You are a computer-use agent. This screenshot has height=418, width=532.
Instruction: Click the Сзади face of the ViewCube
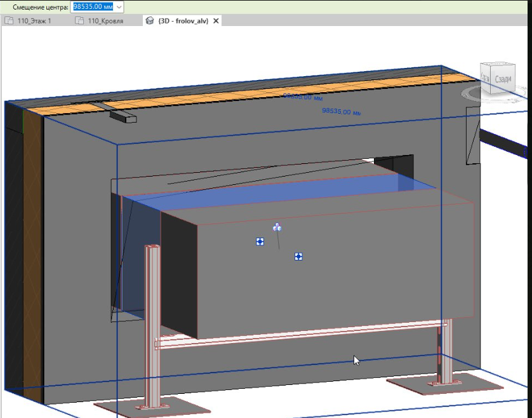pos(503,79)
